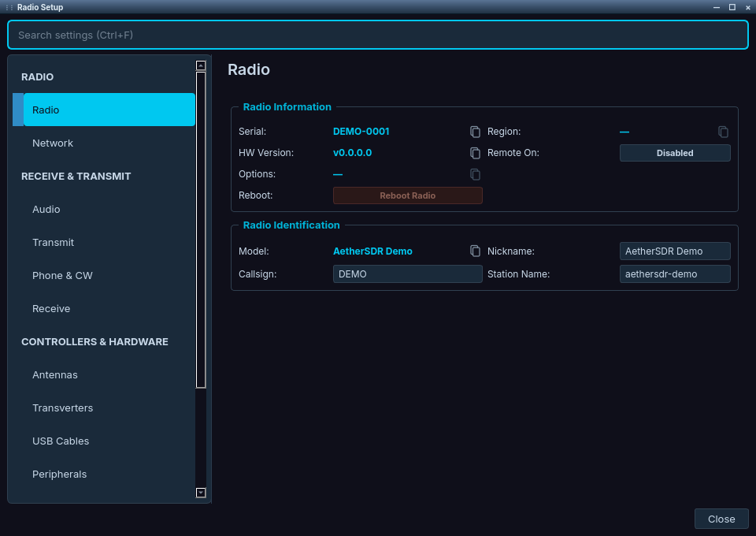Click the DEMO-0001 serial value
This screenshot has height=536, width=756.
coord(361,132)
